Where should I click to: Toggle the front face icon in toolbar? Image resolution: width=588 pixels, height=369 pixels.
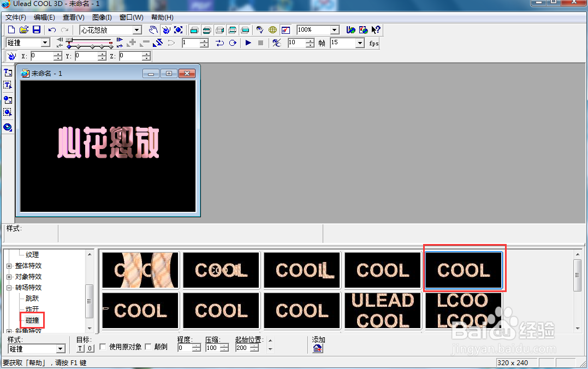pos(194,30)
